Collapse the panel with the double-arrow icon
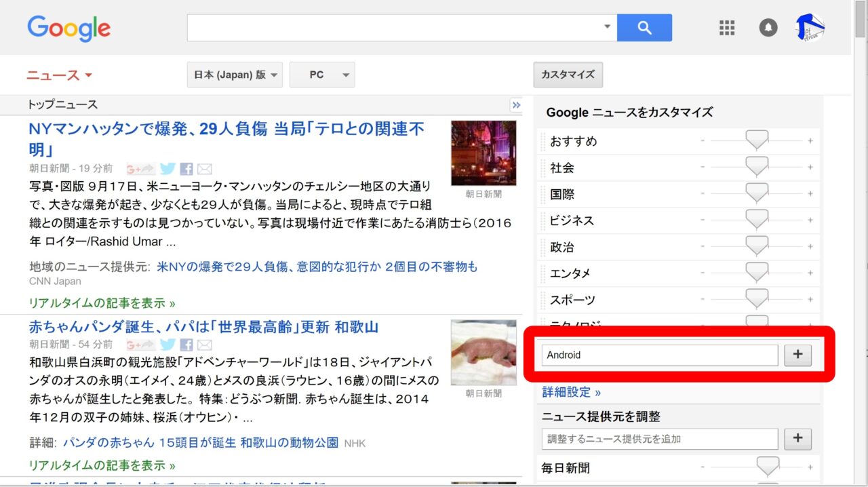 point(516,105)
